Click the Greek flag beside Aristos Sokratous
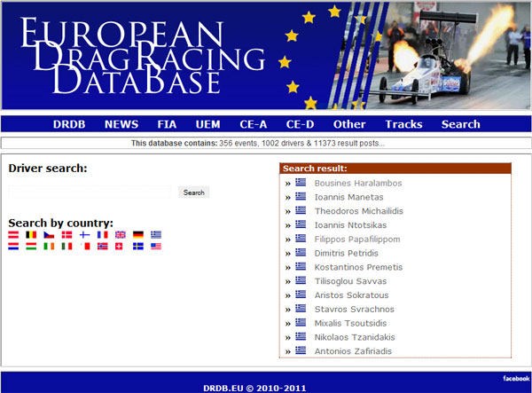532x393 pixels. 301,295
